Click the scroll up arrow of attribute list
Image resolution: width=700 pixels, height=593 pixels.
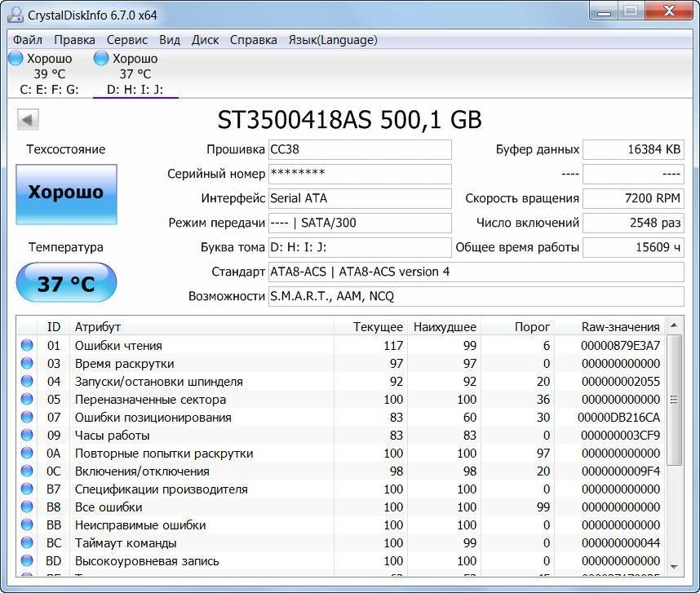tap(674, 325)
